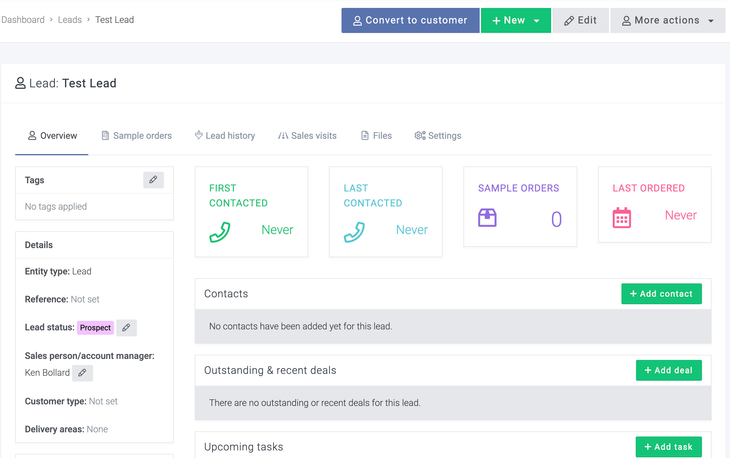The width and height of the screenshot is (730, 458).
Task: Click the Last Ordered calendar icon
Action: tap(622, 217)
